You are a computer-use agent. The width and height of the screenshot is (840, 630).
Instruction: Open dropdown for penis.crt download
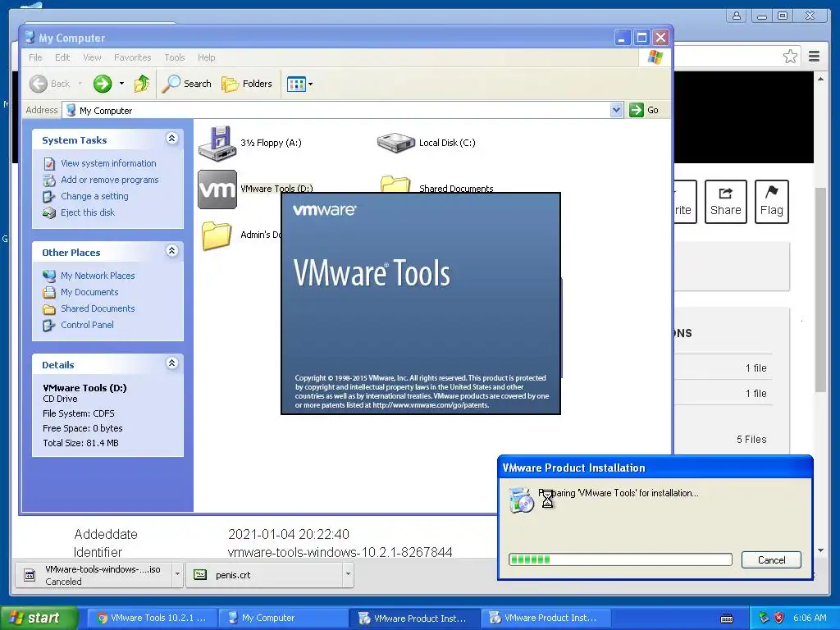click(x=348, y=574)
